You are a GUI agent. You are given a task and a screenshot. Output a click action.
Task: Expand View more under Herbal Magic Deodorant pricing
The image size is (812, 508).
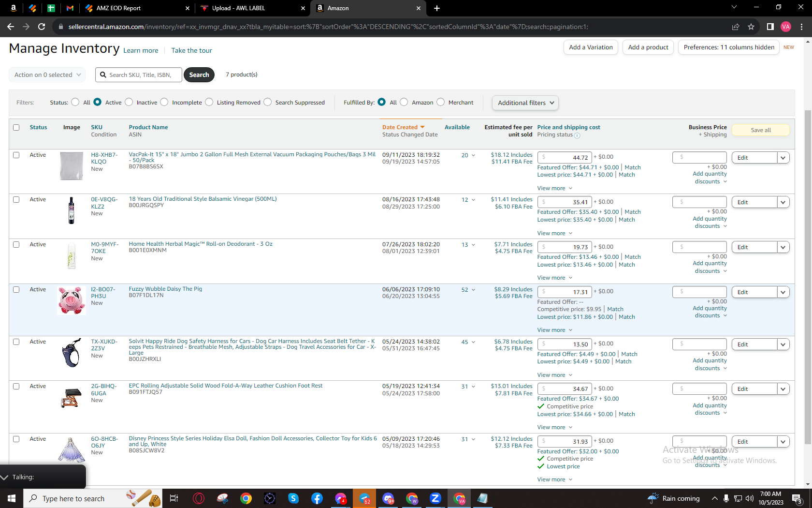pos(554,278)
